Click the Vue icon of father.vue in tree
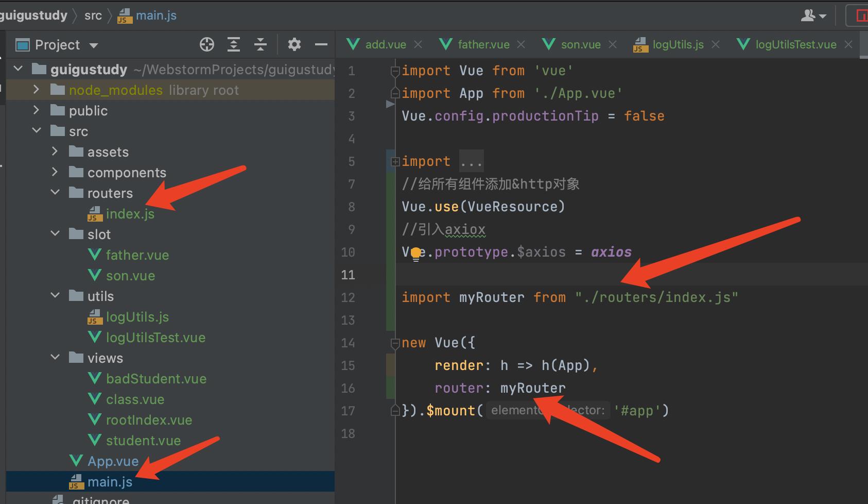Viewport: 868px width, 504px height. [x=95, y=255]
